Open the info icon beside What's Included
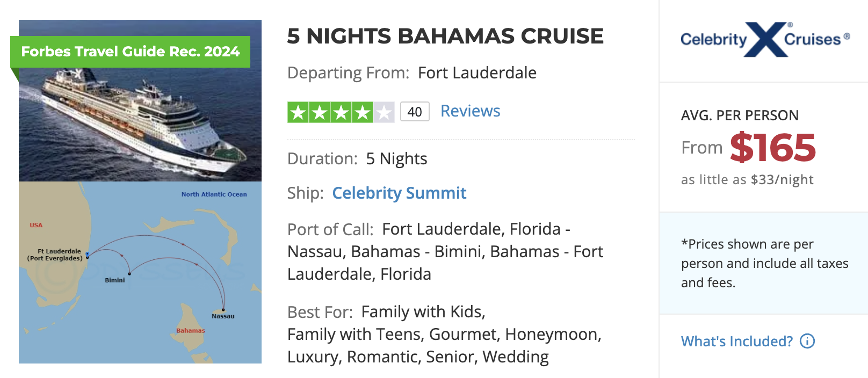The height and width of the screenshot is (378, 868). point(808,341)
